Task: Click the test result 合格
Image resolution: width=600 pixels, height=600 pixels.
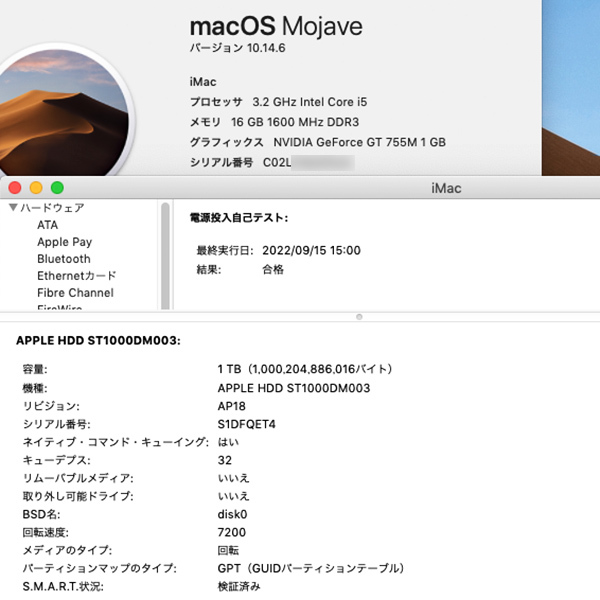Action: (x=273, y=269)
